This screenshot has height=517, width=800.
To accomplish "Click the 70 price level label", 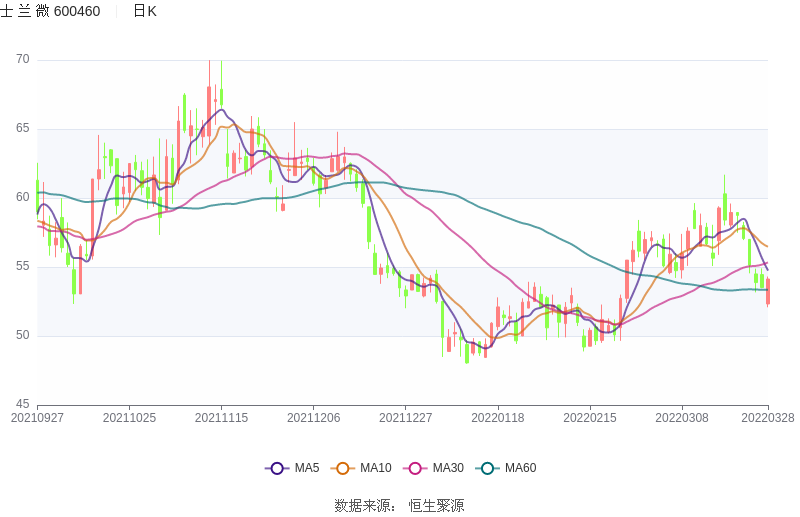I will click(22, 60).
